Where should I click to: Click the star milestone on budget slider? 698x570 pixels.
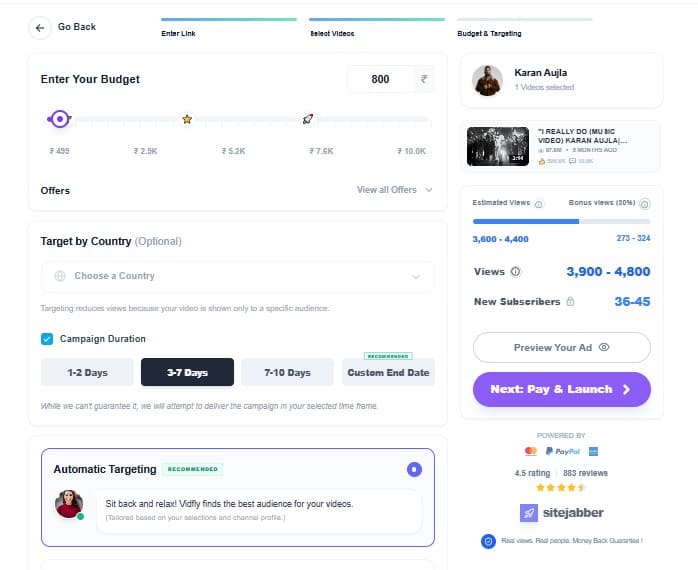[x=186, y=119]
